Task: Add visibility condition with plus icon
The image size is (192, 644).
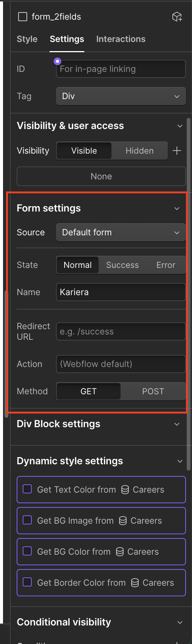Action: point(177,151)
